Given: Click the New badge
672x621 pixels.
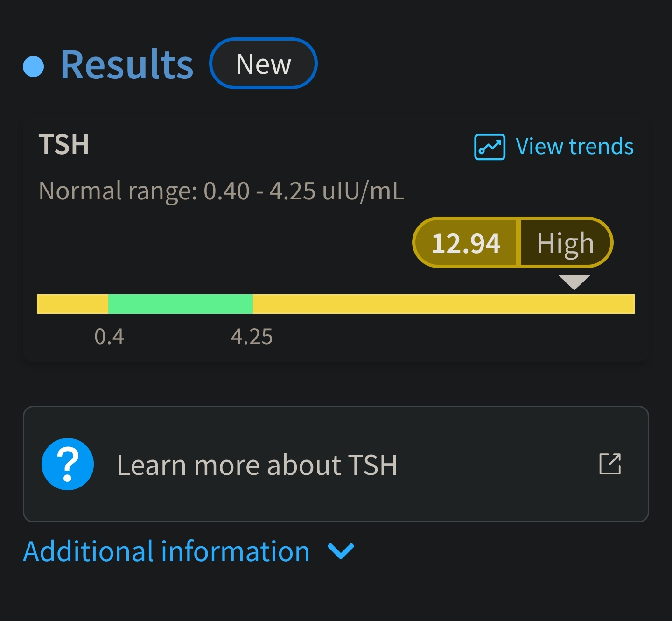Looking at the screenshot, I should [x=263, y=64].
